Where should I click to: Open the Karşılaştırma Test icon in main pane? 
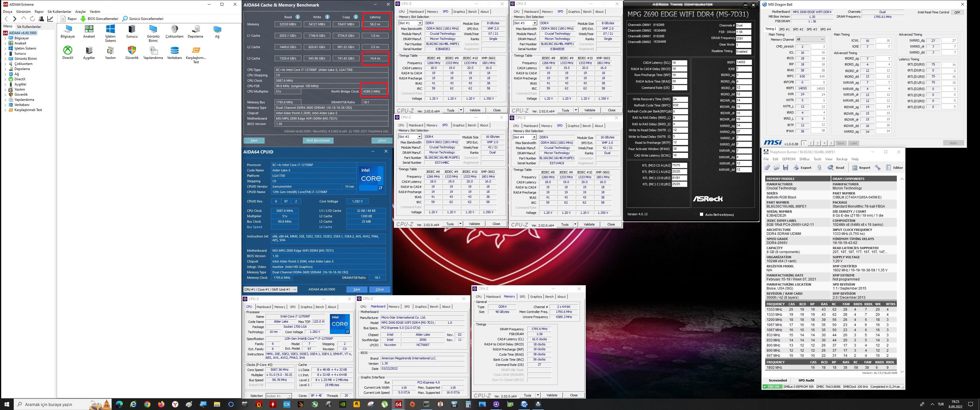[196, 55]
